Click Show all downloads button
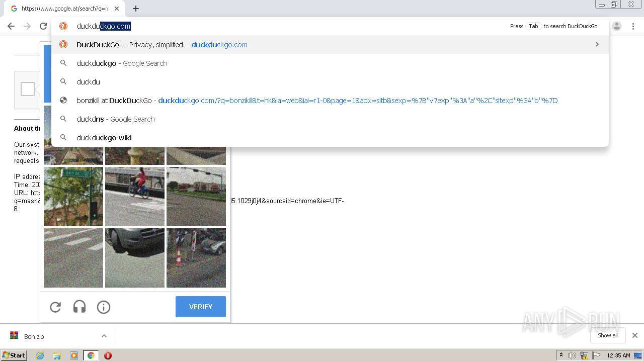 (x=608, y=335)
